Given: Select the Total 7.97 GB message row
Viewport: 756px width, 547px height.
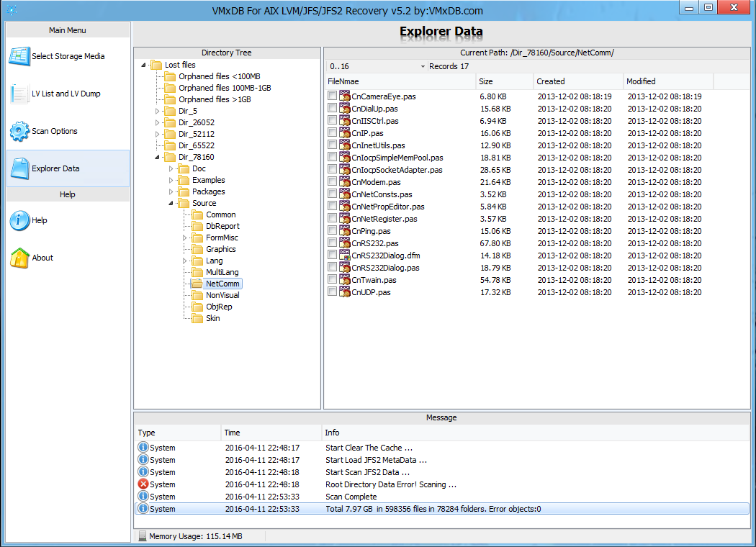Looking at the screenshot, I should pyautogui.click(x=441, y=508).
